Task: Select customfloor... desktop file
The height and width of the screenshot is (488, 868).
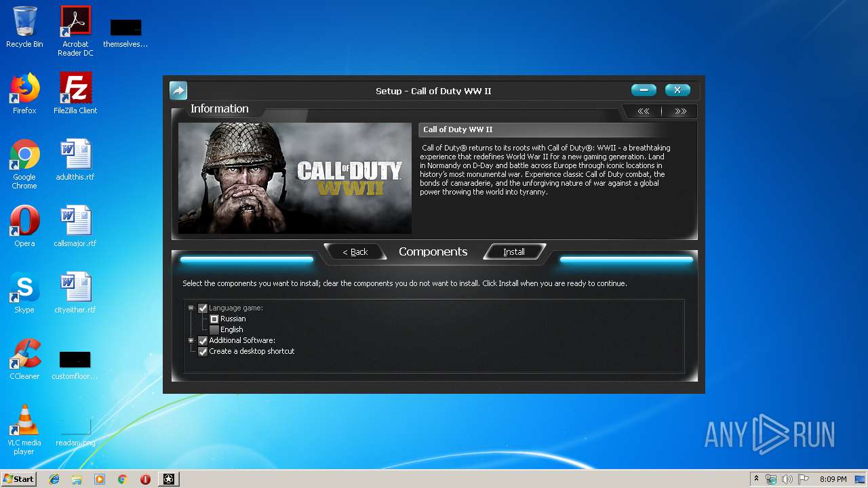Action: [75, 365]
